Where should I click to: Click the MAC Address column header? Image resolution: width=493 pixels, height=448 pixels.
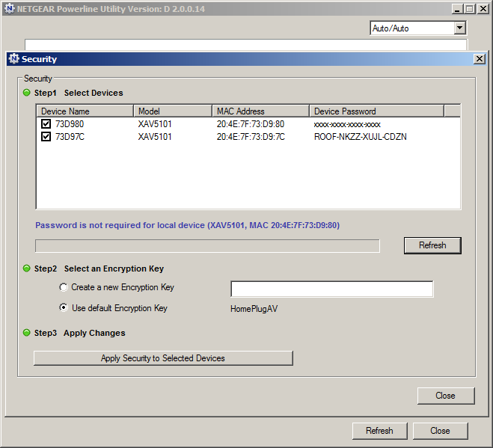[260, 111]
